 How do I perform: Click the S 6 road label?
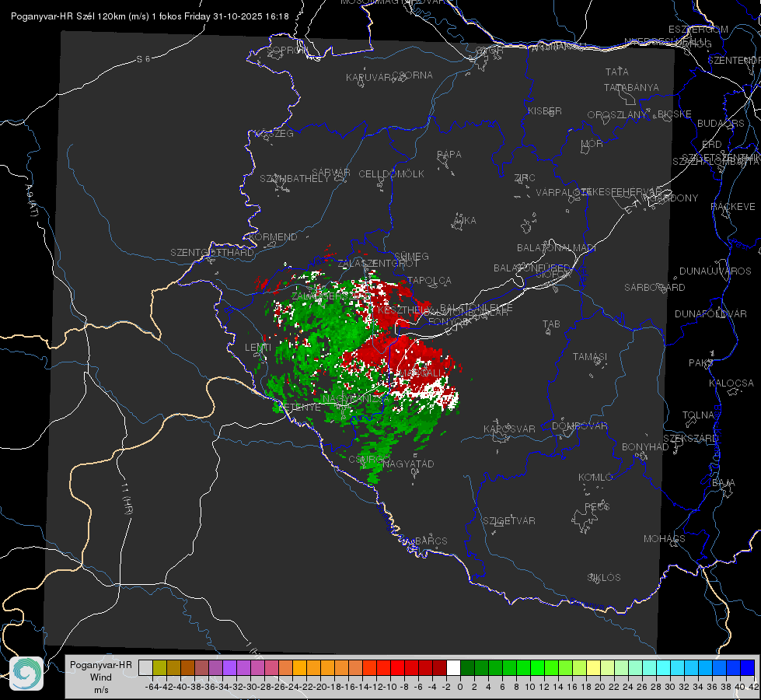(x=143, y=59)
